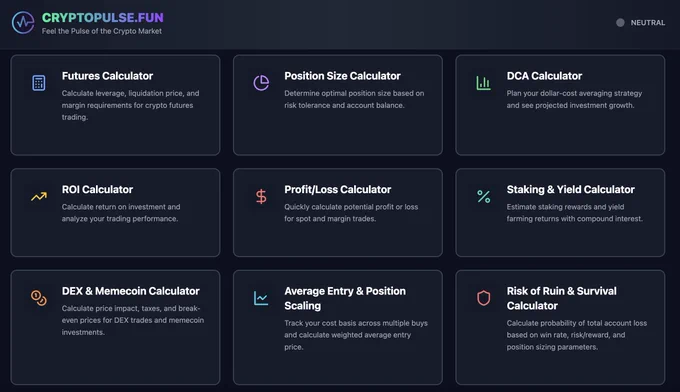Viewport: 680px width, 392px height.
Task: Click the Position Size pie chart icon
Action: coord(261,82)
